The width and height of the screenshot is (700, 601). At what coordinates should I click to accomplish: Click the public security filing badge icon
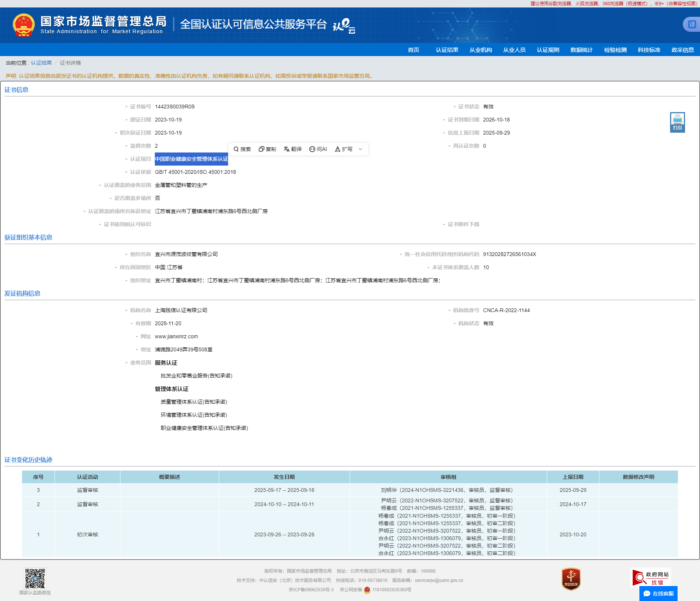367,590
